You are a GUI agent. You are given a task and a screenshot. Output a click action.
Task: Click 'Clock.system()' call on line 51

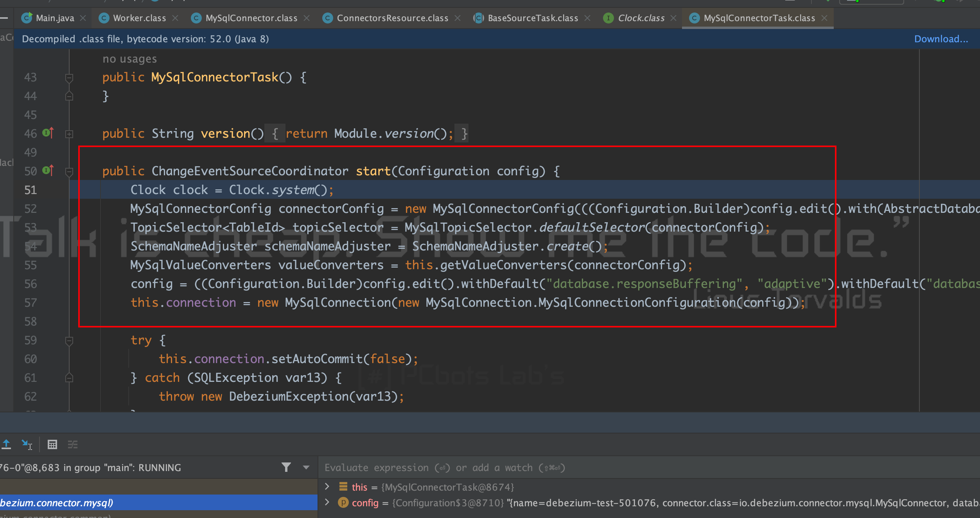pyautogui.click(x=278, y=190)
